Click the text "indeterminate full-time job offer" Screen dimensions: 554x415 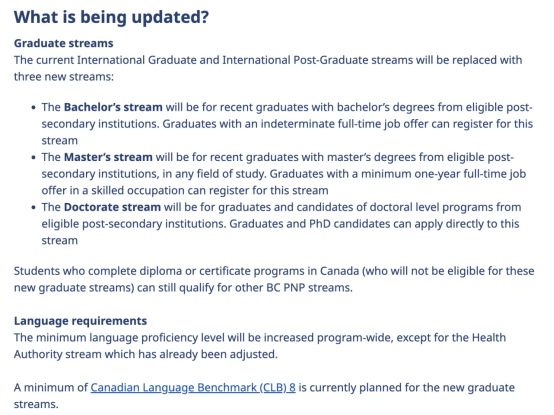click(330, 124)
